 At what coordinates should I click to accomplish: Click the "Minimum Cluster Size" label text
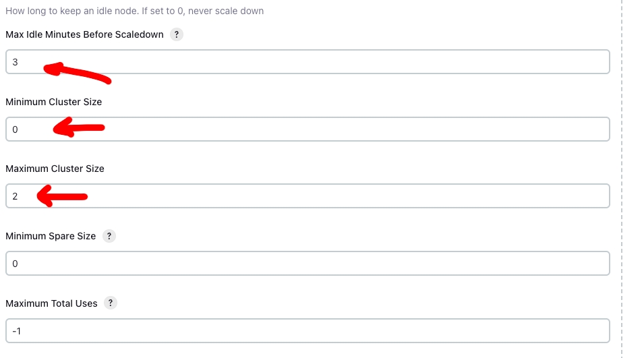[54, 102]
